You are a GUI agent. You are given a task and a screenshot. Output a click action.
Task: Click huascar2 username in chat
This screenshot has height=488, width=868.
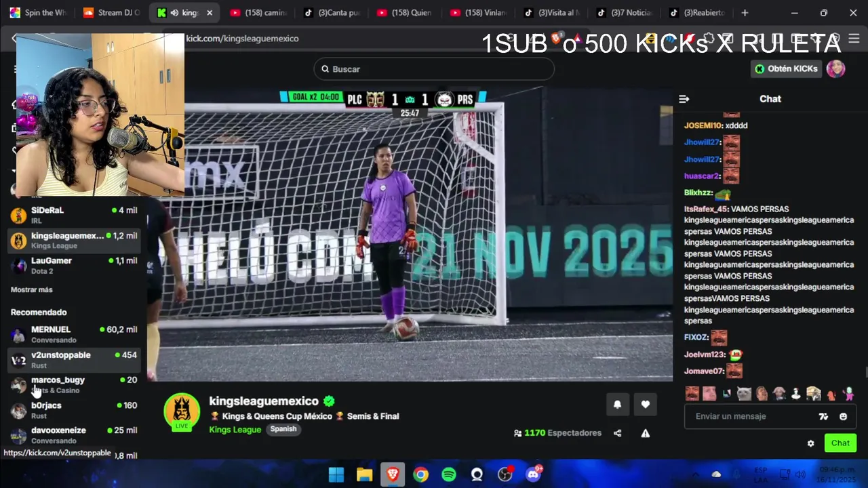tap(701, 176)
